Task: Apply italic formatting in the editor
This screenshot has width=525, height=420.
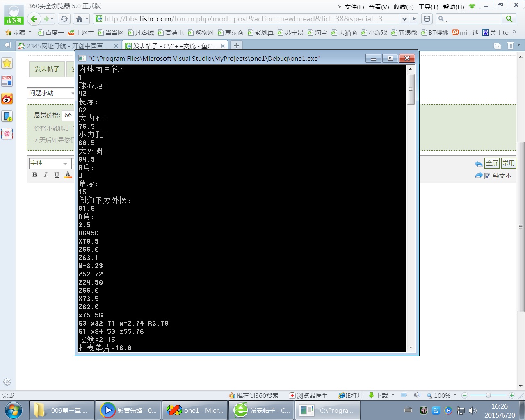Action: pyautogui.click(x=46, y=175)
